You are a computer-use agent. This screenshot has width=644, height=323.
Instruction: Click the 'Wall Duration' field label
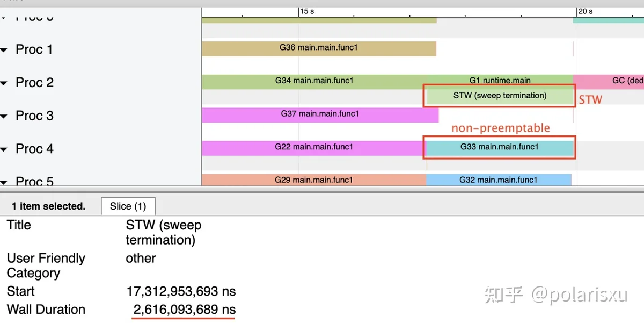point(46,310)
